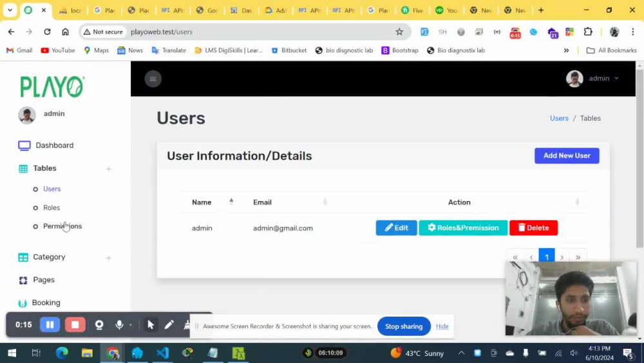Click Stop sharing button

[404, 326]
